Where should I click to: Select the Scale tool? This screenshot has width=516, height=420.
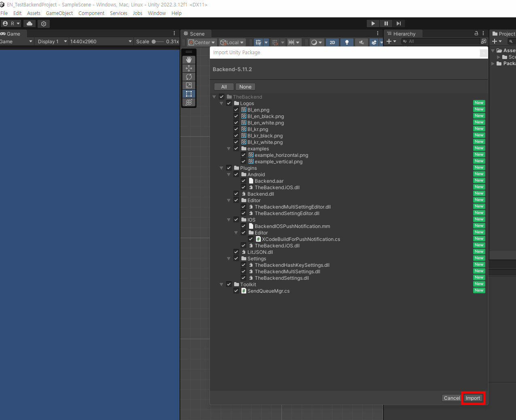[189, 85]
